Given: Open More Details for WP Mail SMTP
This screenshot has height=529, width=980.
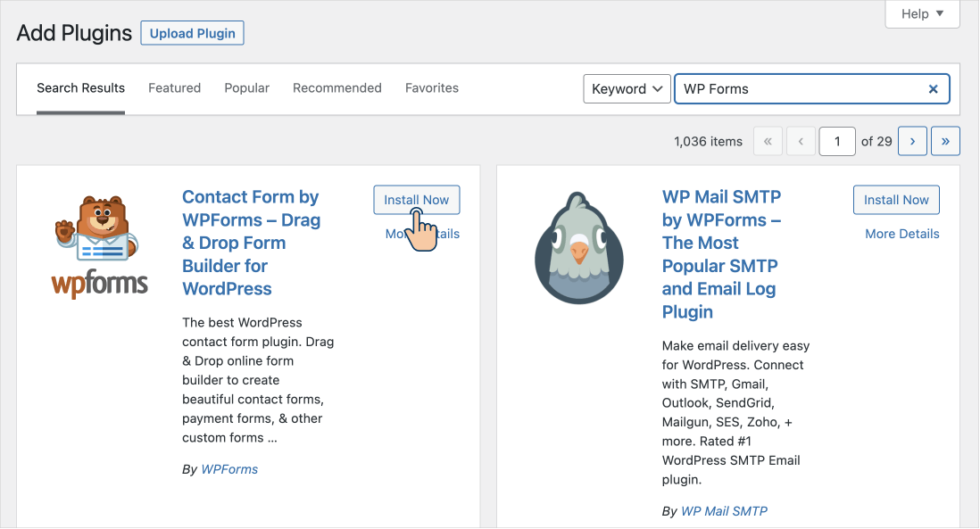Looking at the screenshot, I should [901, 234].
